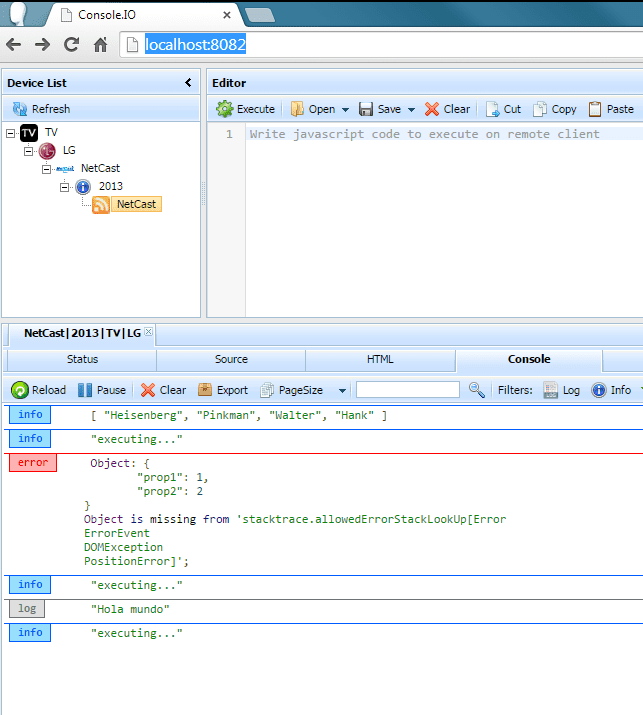Switch to the Source tab
The width and height of the screenshot is (643, 715).
[x=231, y=360]
